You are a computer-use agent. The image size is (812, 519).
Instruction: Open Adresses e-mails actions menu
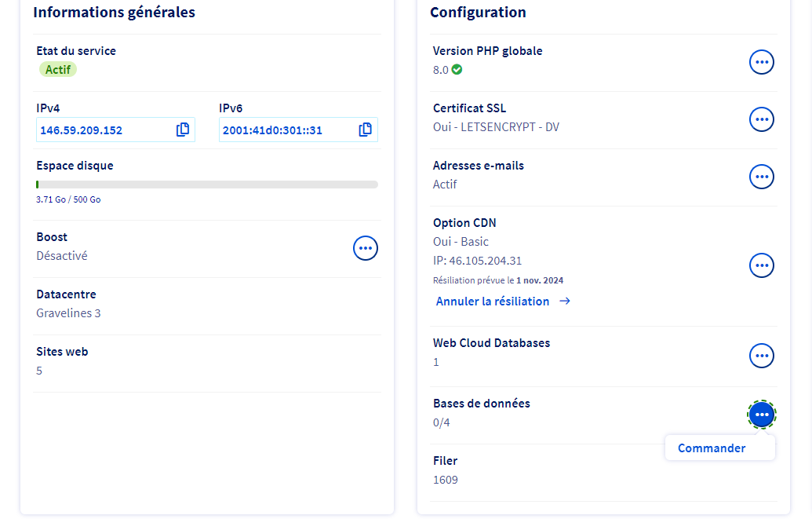(762, 177)
